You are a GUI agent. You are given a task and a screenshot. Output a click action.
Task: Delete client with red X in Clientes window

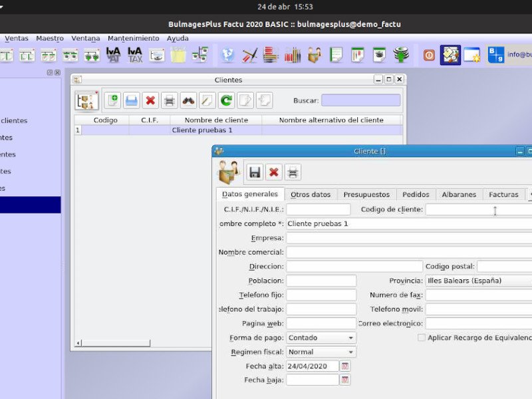pyautogui.click(x=150, y=100)
